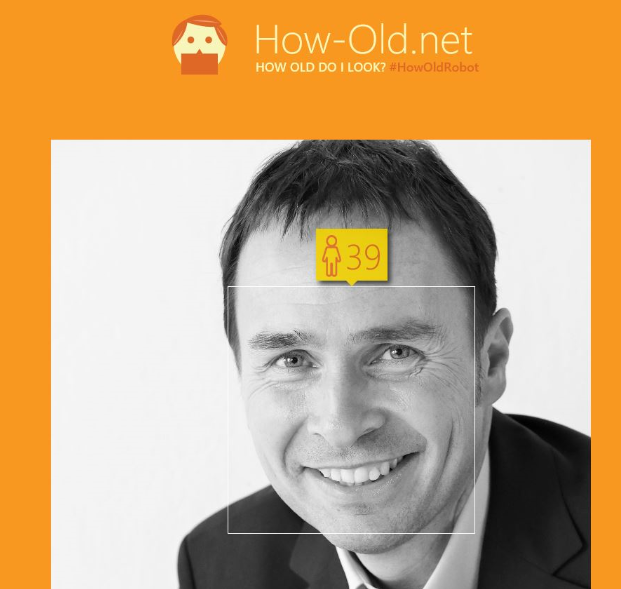Click the yellow age tag pointer triangle

[351, 283]
